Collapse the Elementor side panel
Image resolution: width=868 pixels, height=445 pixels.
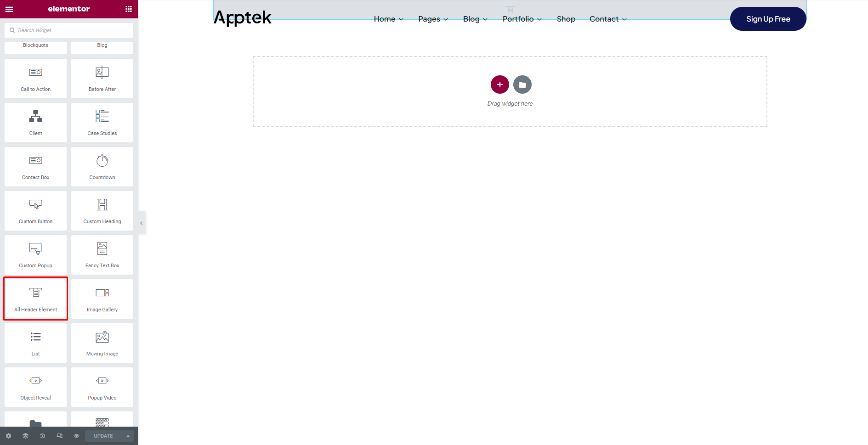pos(142,223)
